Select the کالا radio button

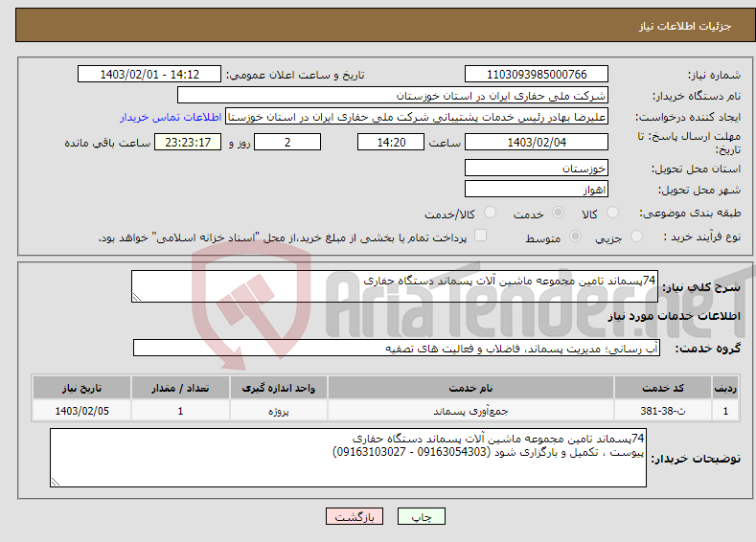pyautogui.click(x=612, y=213)
